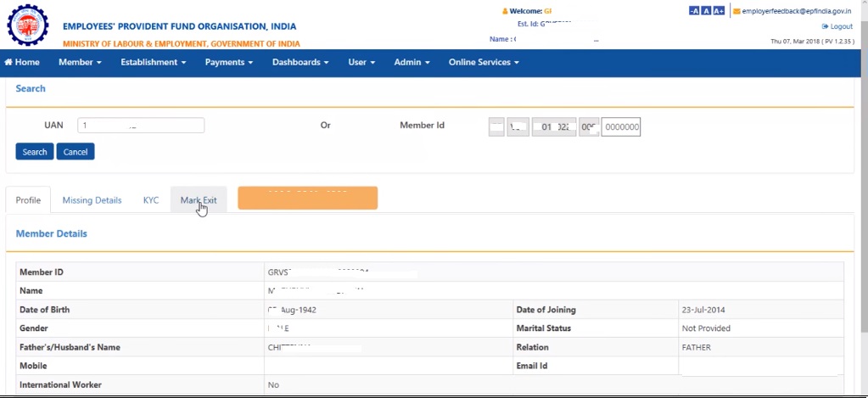Click the Email Id label

tap(532, 366)
